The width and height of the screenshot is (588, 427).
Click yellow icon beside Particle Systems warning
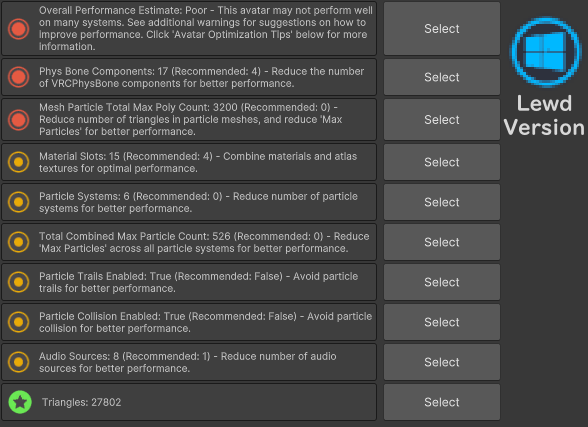(x=19, y=202)
